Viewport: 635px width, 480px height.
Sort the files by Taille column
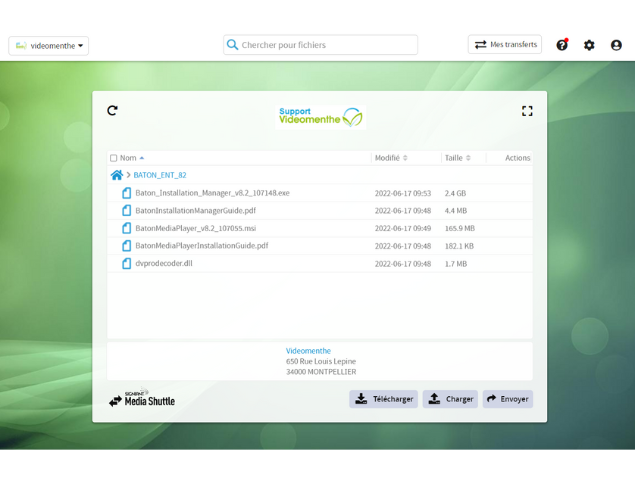tap(457, 158)
